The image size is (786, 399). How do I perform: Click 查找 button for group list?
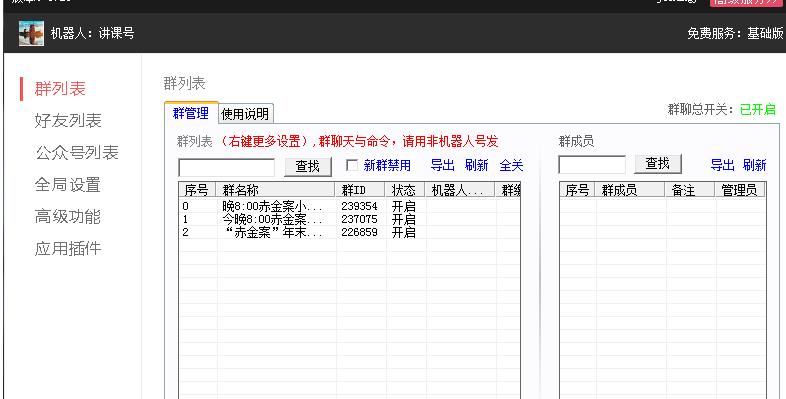point(308,166)
